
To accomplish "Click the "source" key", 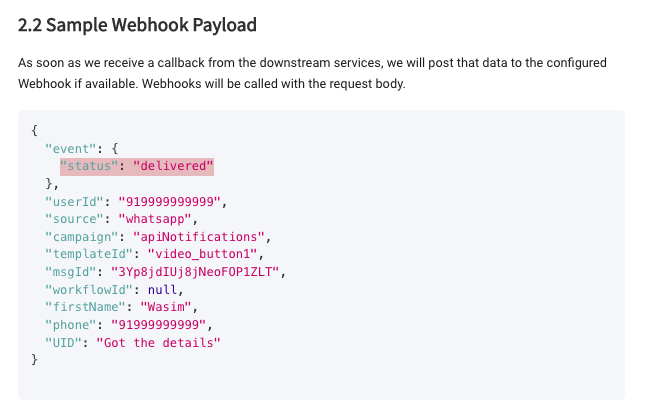I will point(74,219).
